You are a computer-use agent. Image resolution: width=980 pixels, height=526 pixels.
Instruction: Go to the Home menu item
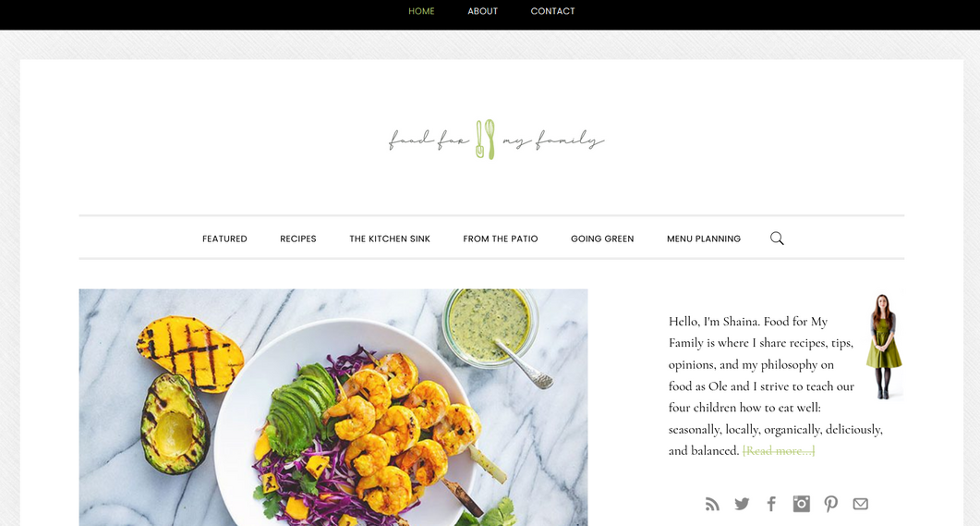point(421,11)
